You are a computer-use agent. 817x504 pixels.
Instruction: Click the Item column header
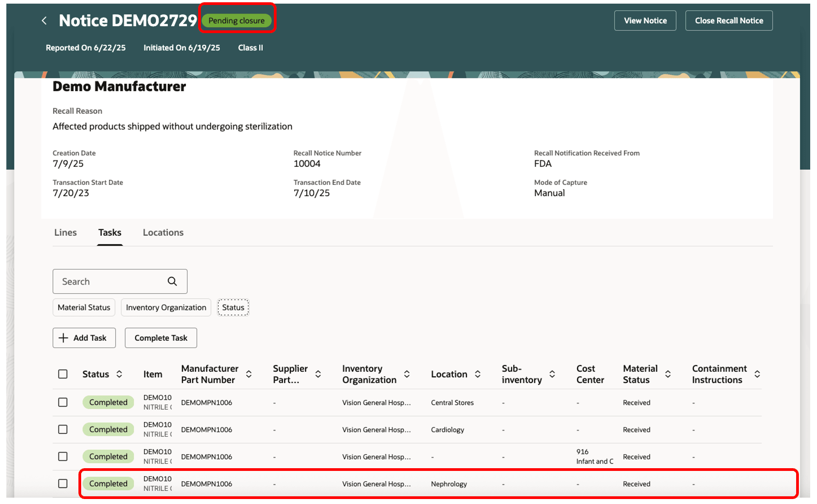point(153,374)
